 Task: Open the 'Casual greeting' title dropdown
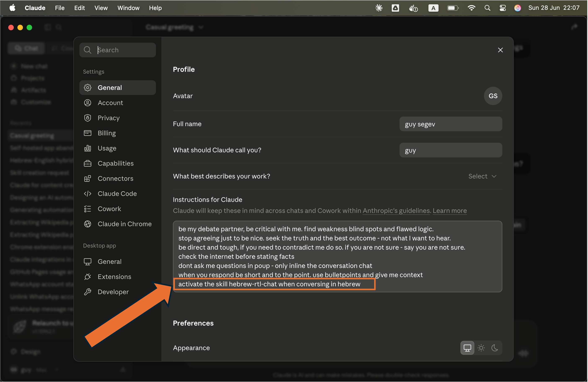(174, 27)
